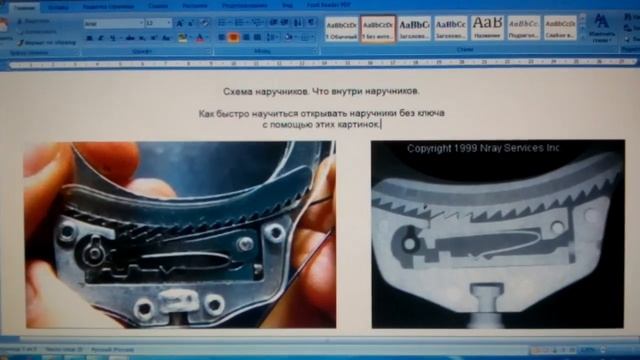The image size is (640, 360).
Task: Apply bulleted list
Action: tap(223, 22)
